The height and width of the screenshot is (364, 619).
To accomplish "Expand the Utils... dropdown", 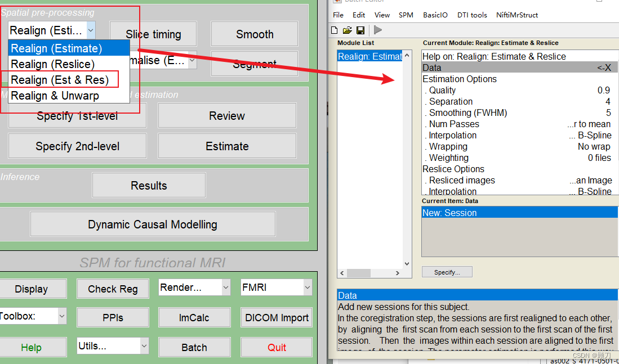I will [144, 346].
